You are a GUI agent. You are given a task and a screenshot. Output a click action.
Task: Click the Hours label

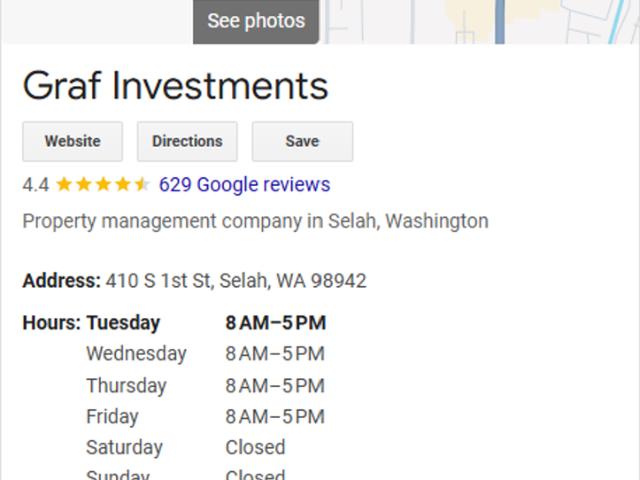click(52, 323)
